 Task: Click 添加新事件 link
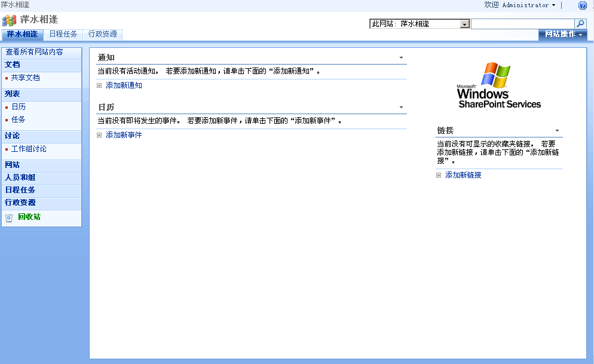pos(124,135)
